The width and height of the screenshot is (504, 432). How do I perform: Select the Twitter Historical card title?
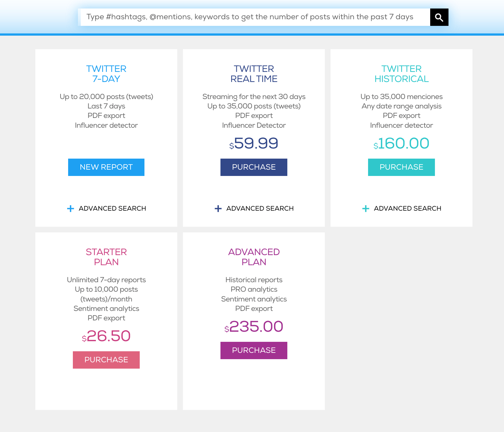pyautogui.click(x=401, y=74)
